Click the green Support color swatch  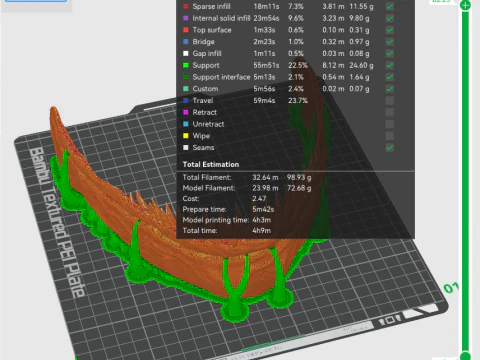[x=186, y=65]
